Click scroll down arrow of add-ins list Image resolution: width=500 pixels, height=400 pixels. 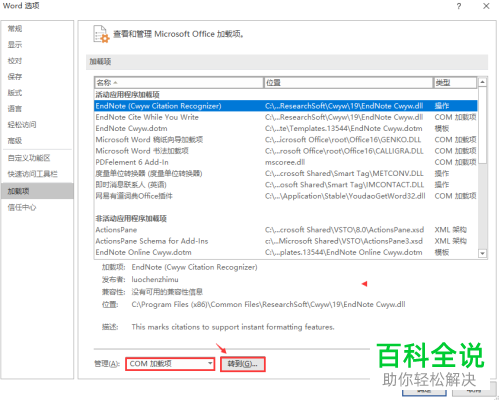(482, 254)
